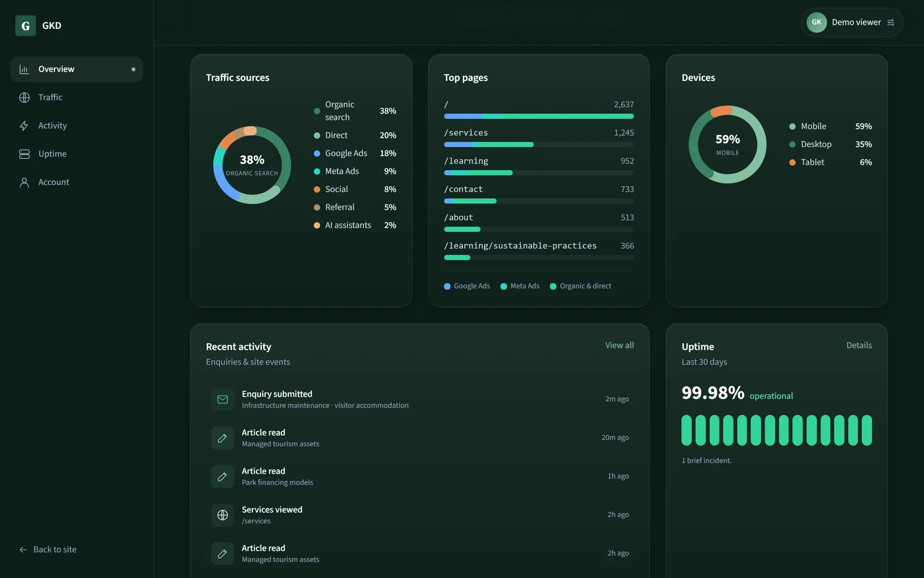Open the Enquiry submitted activity entry
The width and height of the screenshot is (924, 578).
tap(420, 399)
